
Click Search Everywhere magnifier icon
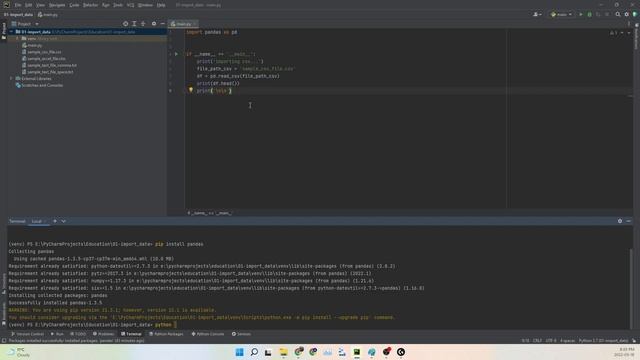click(618, 14)
